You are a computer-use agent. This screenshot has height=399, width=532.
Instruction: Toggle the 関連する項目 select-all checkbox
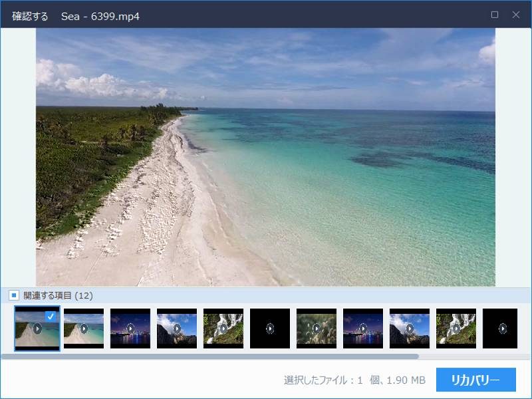pos(13,295)
